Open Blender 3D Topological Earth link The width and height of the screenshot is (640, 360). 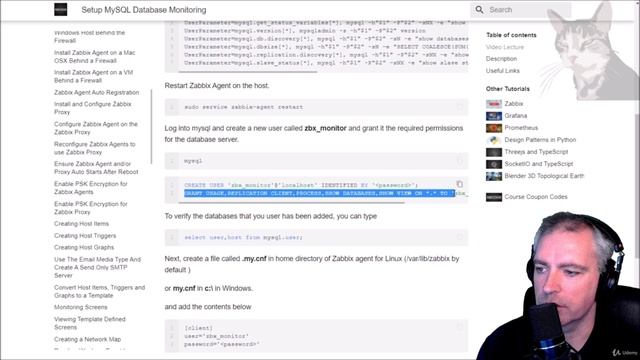pyautogui.click(x=544, y=176)
